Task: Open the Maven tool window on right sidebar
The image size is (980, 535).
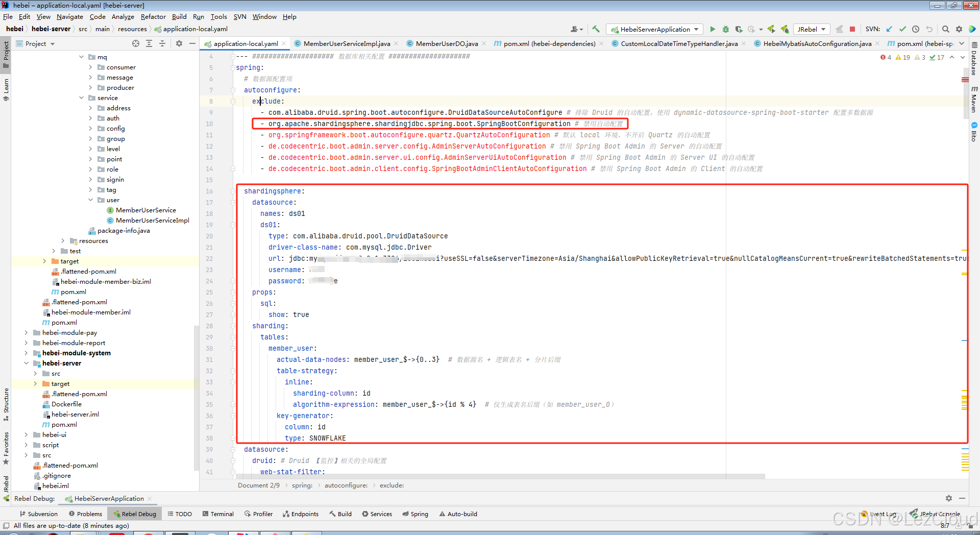Action: [975, 100]
